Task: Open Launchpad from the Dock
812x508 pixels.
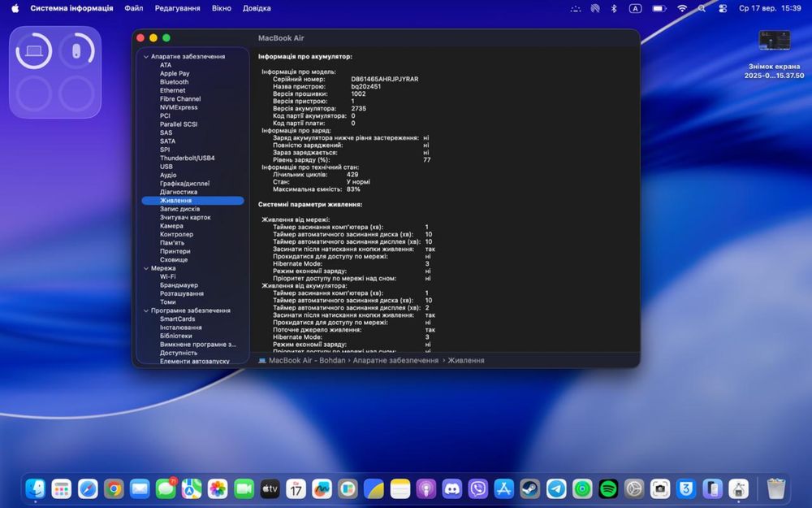Action: (61, 488)
